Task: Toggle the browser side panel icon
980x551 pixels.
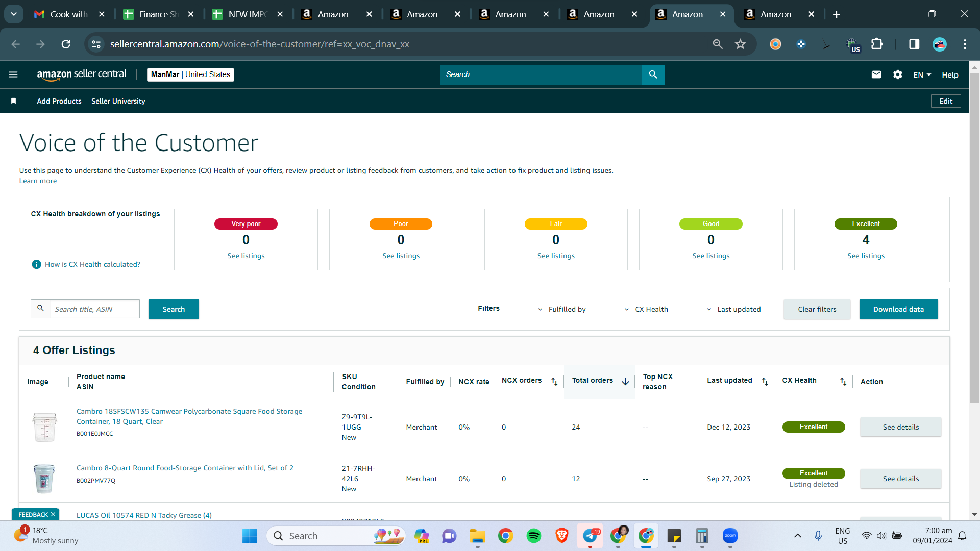Action: [x=914, y=44]
